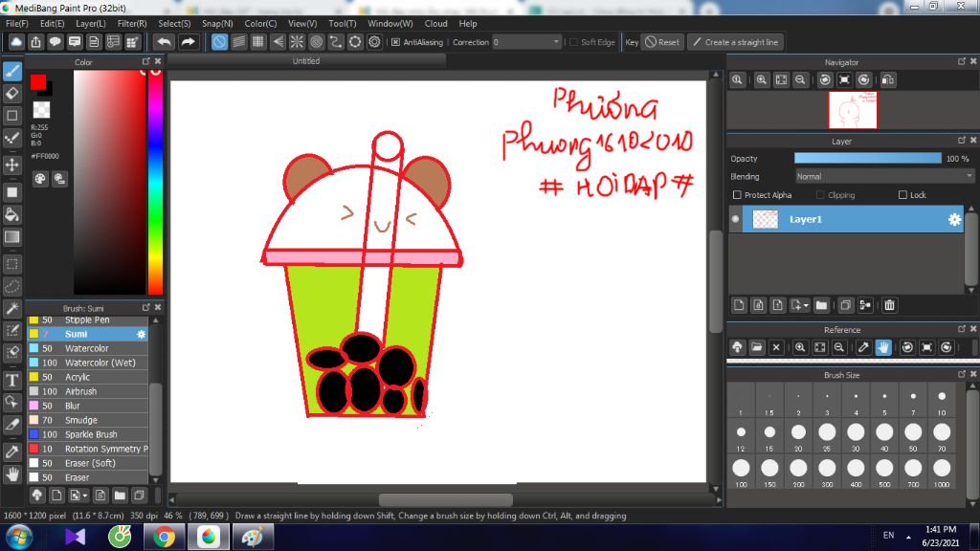
Task: Open Correction value dropdown
Action: [x=556, y=42]
